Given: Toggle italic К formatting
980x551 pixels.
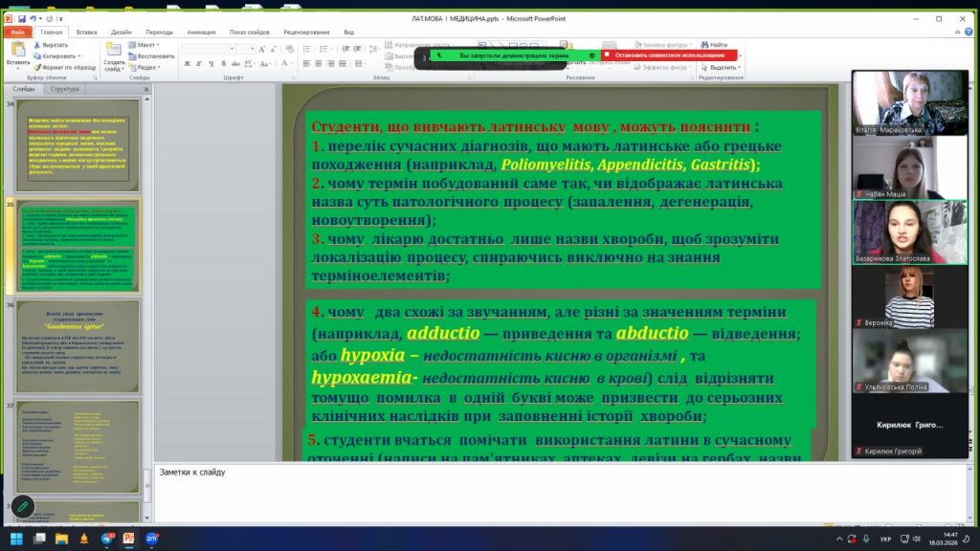Looking at the screenshot, I should [199, 64].
